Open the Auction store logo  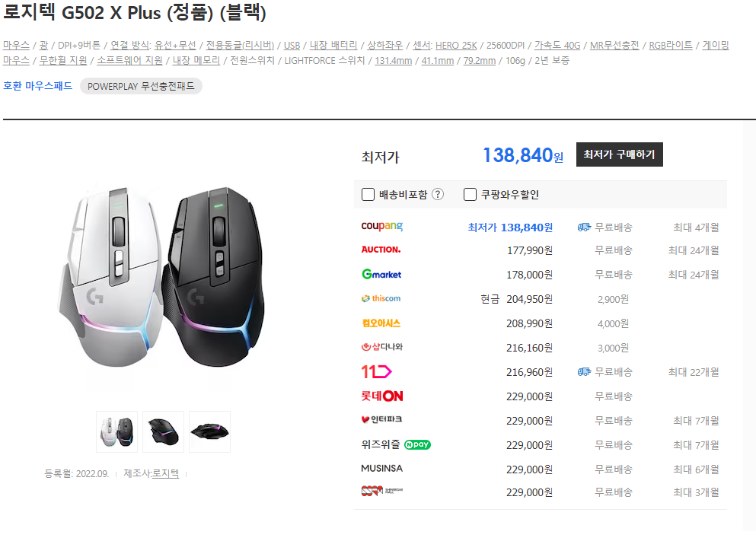pos(381,250)
